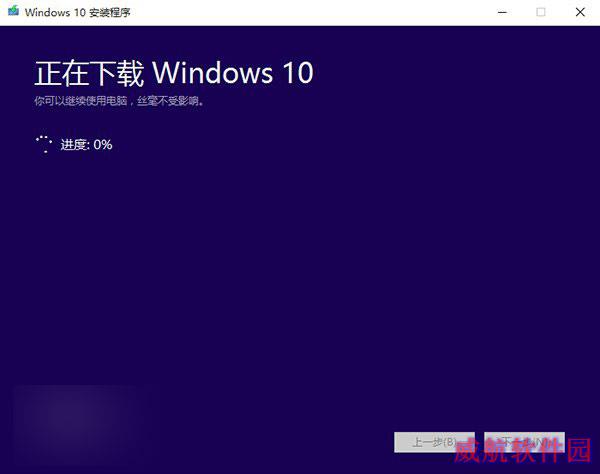Image resolution: width=600 pixels, height=474 pixels.
Task: Minimize the Windows 10 安装程序 window
Action: point(502,12)
